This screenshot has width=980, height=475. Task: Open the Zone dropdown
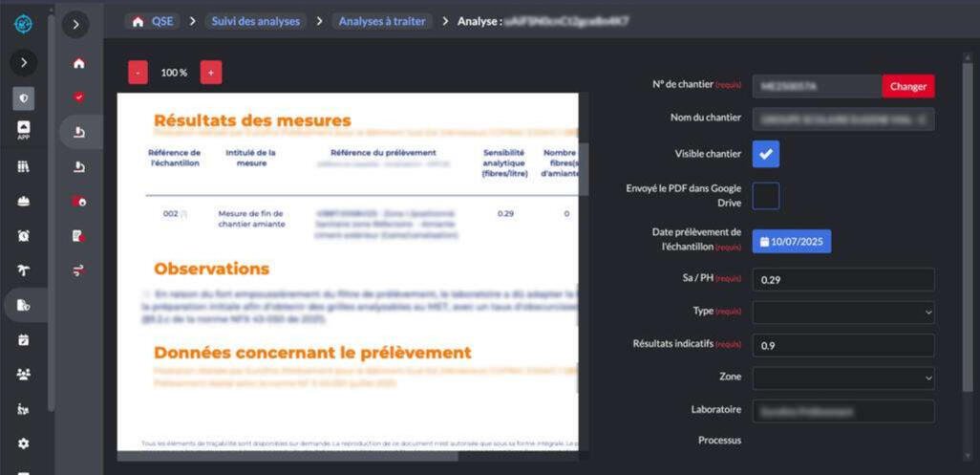842,378
